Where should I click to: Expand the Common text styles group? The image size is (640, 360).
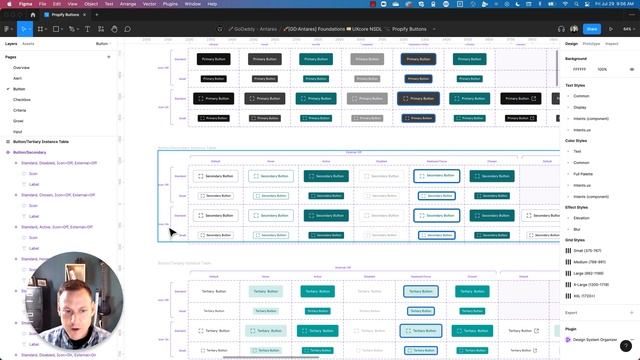pyautogui.click(x=568, y=96)
